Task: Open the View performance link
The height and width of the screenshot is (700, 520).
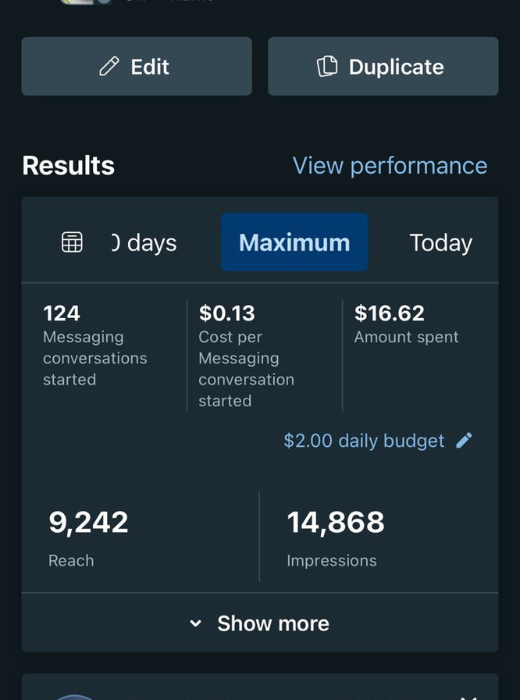Action: click(x=390, y=166)
